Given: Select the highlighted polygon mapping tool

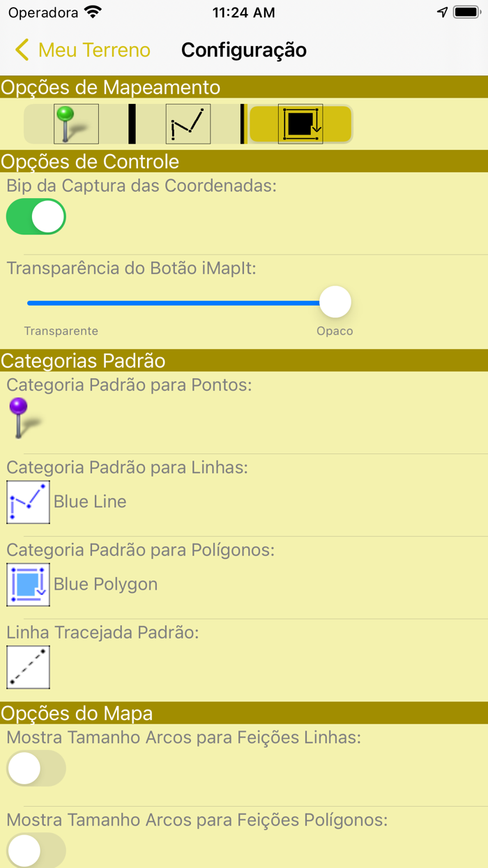Looking at the screenshot, I should (x=300, y=123).
